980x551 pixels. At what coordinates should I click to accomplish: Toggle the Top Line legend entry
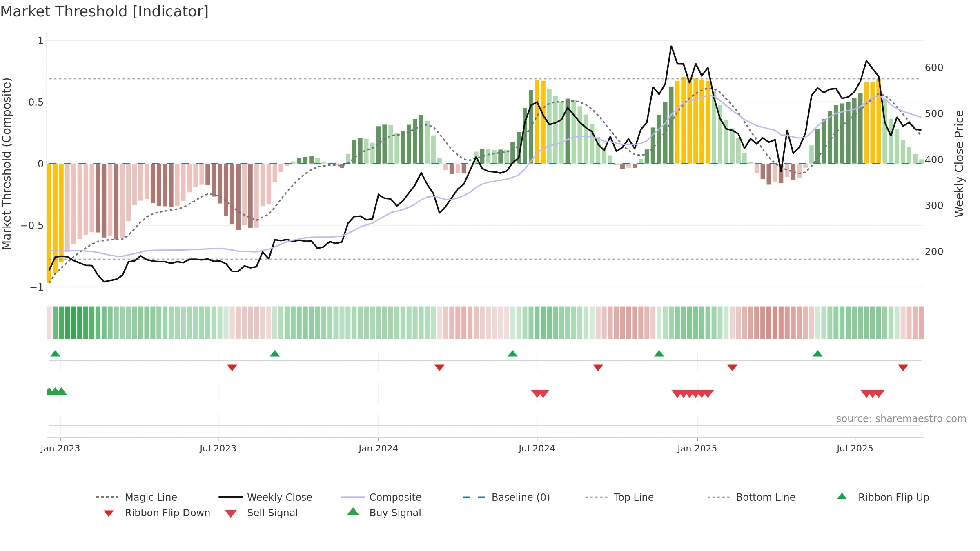pyautogui.click(x=619, y=497)
